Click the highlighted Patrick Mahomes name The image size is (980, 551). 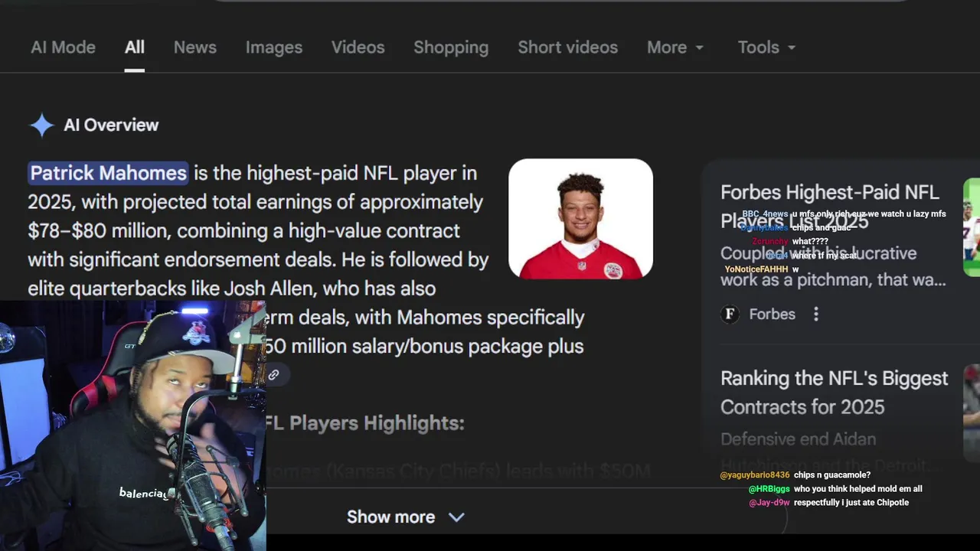108,173
